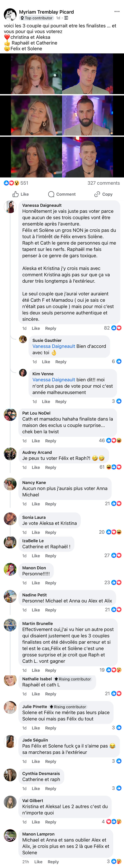Open the three-dot post options menu
Screen dimensions: 124x868
click(117, 12)
